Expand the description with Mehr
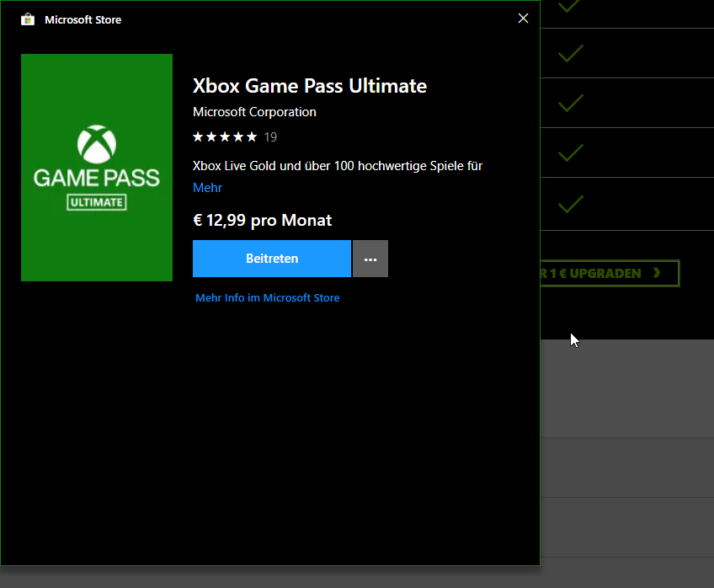 click(207, 188)
